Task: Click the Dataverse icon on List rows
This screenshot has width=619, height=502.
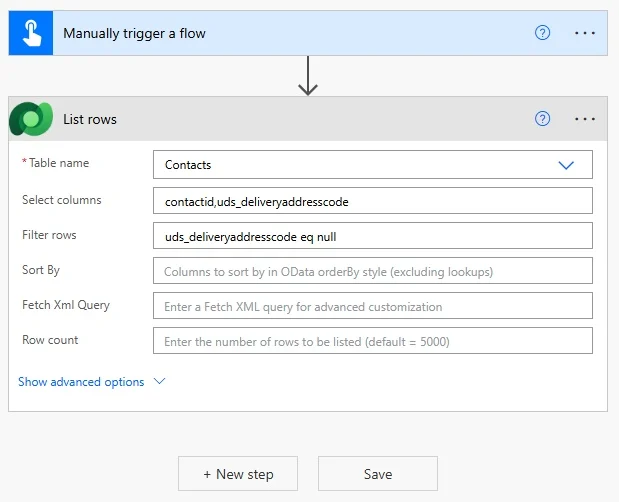Action: coord(30,119)
